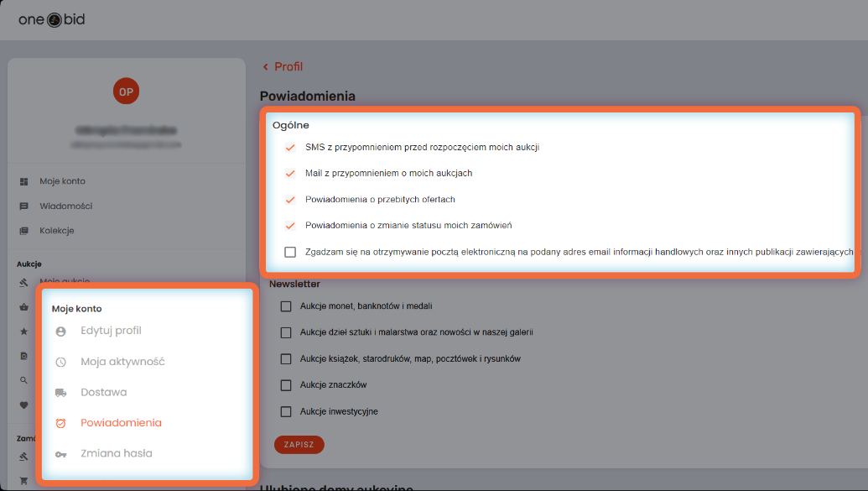
Task: Click the gavel icon just above the cart icon
Action: pos(23,457)
